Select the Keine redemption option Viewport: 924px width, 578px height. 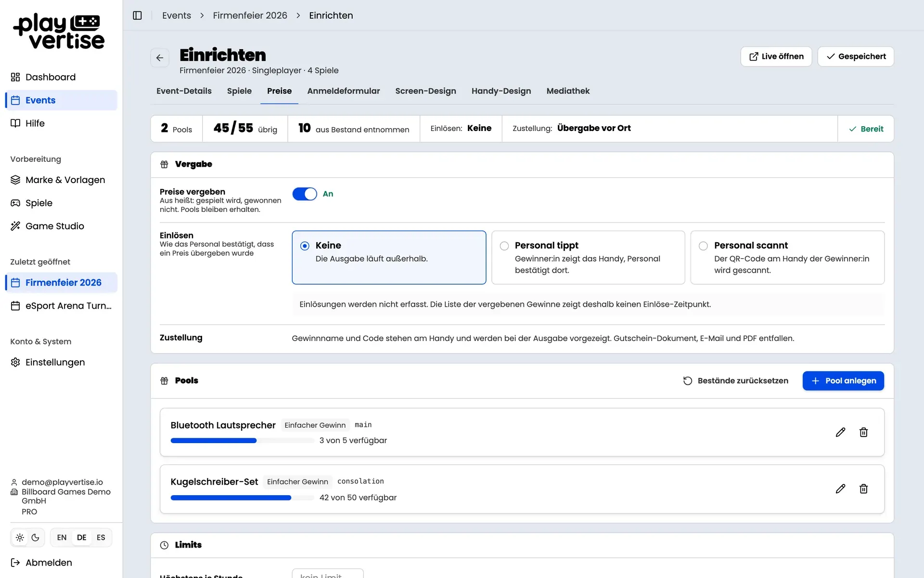389,258
